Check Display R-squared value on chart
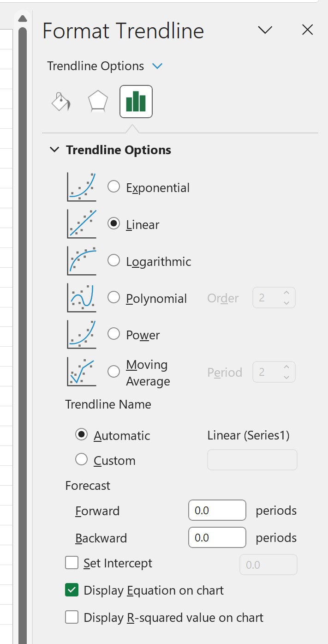 point(72,617)
